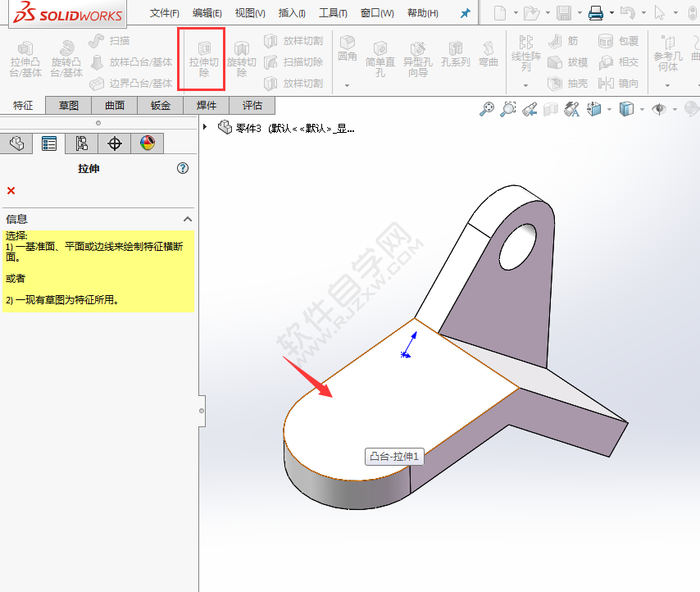Open the PropertyManager tab icon

(48, 143)
